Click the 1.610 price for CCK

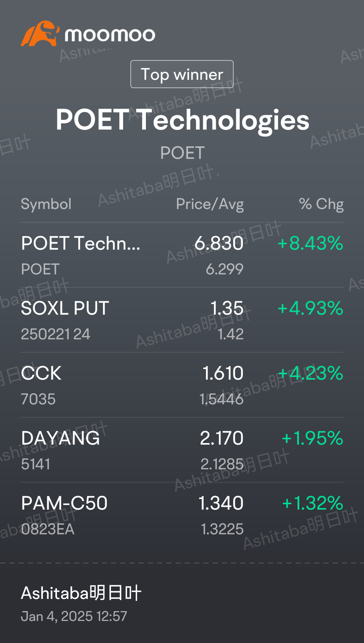(223, 373)
